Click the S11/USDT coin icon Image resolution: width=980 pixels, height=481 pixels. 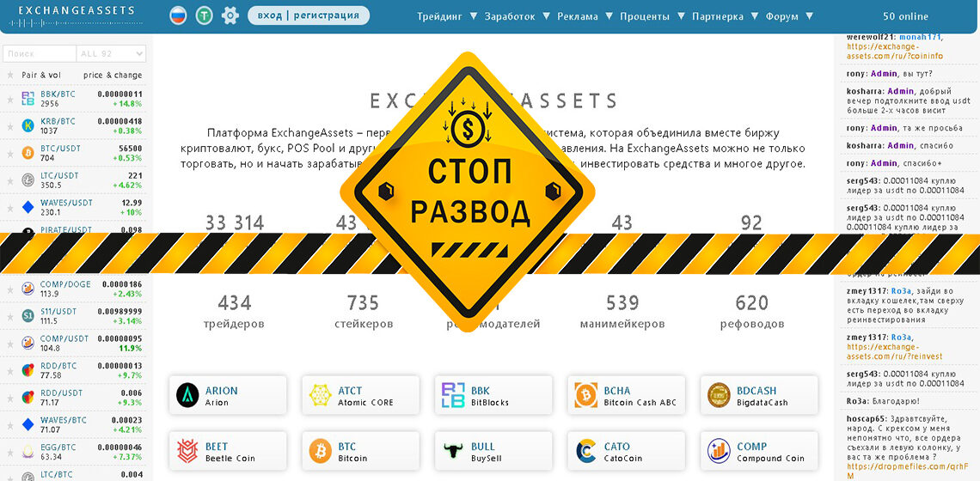(x=28, y=315)
